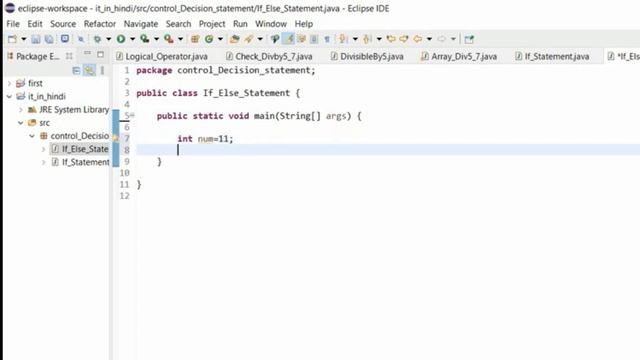Image resolution: width=640 pixels, height=360 pixels.
Task: Open the Source menu
Action: pyautogui.click(x=63, y=24)
